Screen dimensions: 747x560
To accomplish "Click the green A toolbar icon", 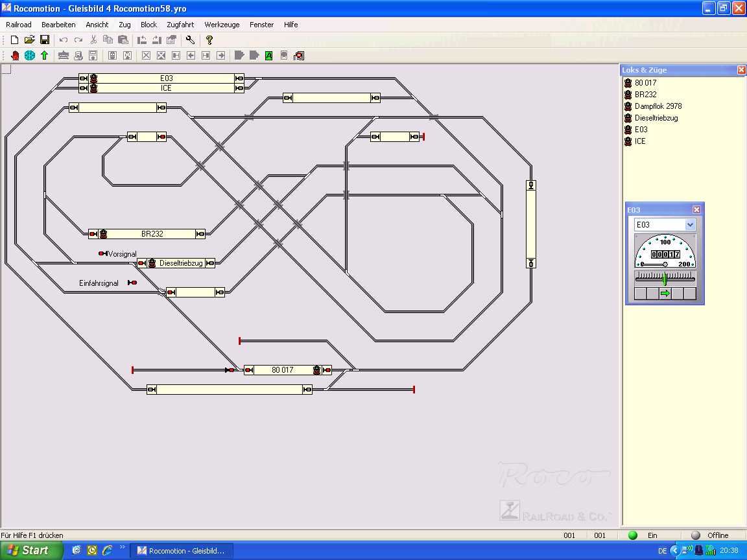I will tap(268, 56).
